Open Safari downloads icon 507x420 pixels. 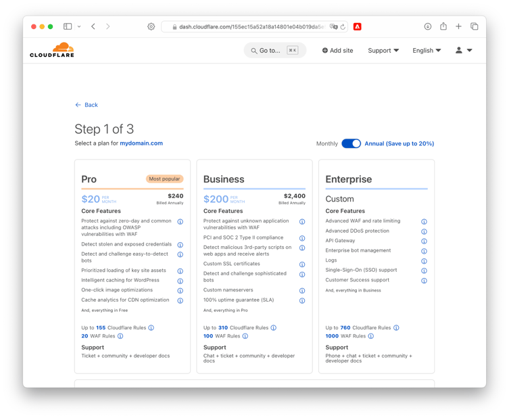coord(428,26)
